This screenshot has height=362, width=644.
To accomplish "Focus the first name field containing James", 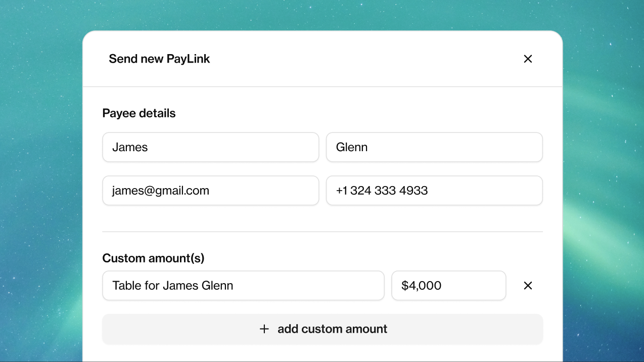I will click(x=211, y=147).
